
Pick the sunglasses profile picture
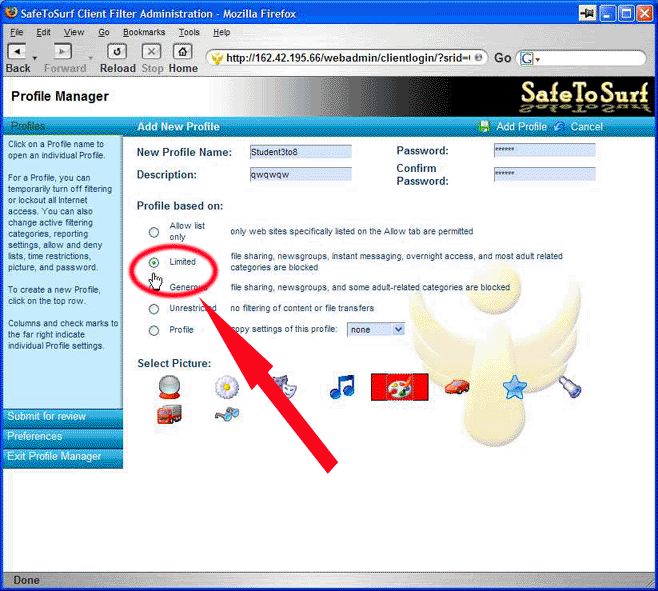227,414
